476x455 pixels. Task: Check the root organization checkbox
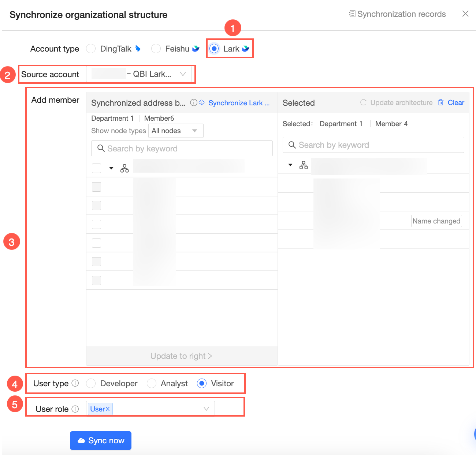pos(96,168)
